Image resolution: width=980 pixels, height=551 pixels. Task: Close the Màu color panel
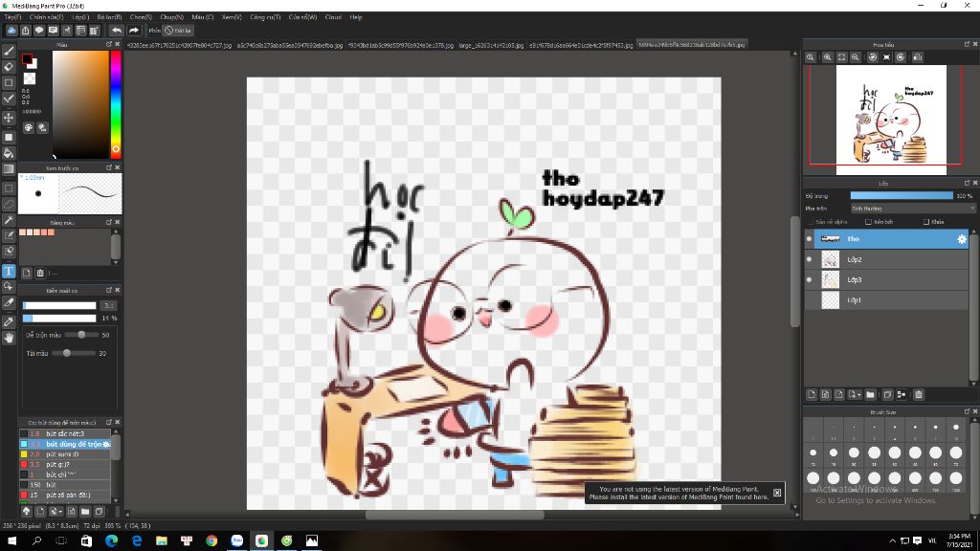pos(117,44)
